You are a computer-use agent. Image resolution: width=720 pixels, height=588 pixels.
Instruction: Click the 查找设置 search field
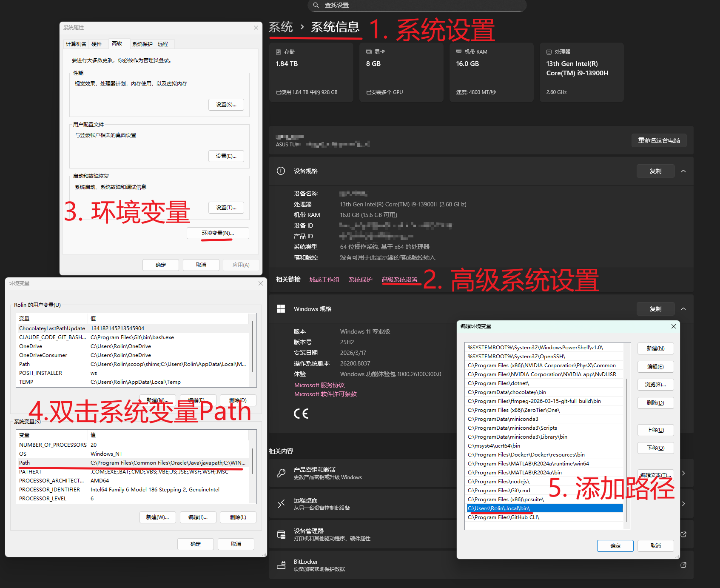(417, 6)
